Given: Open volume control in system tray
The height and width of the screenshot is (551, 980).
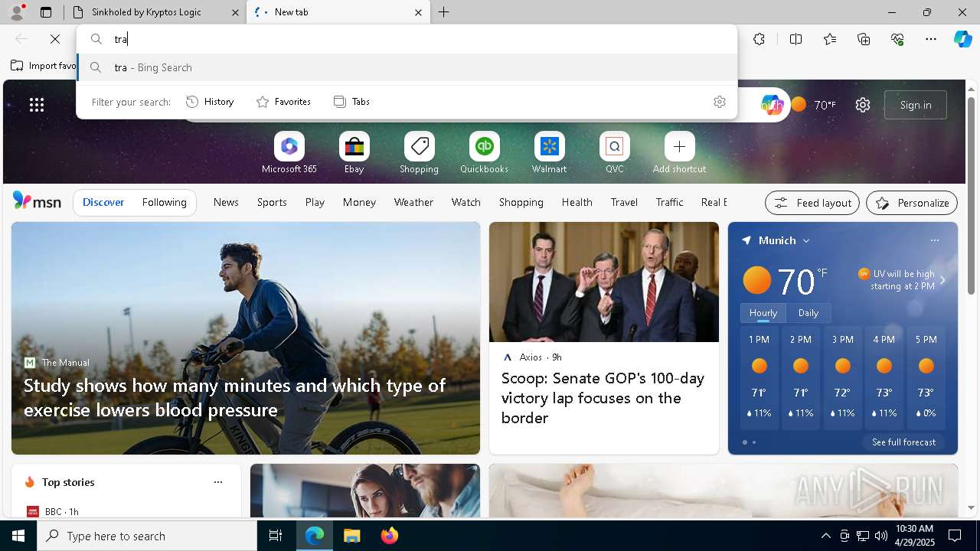Looking at the screenshot, I should (x=880, y=536).
